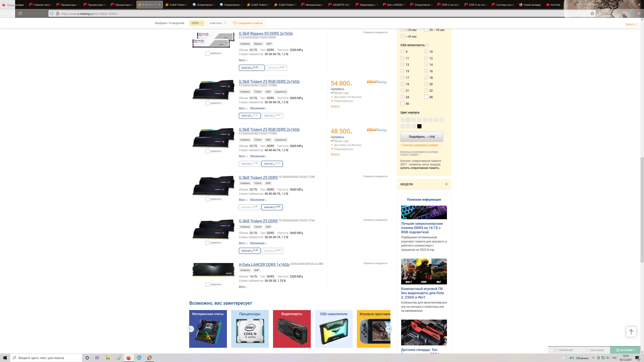
Task: Choose 6200 МГц CL40 Ripjaws S5 variant
Action: pyautogui.click(x=276, y=68)
